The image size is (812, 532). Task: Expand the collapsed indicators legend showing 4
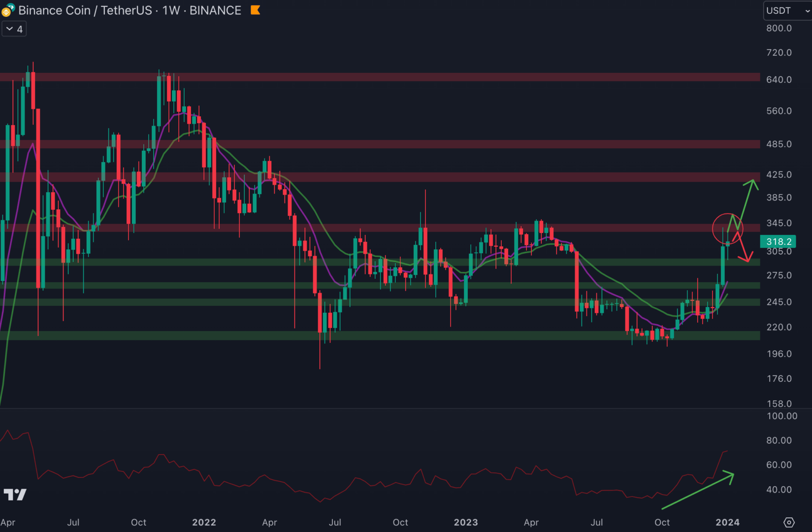point(14,29)
